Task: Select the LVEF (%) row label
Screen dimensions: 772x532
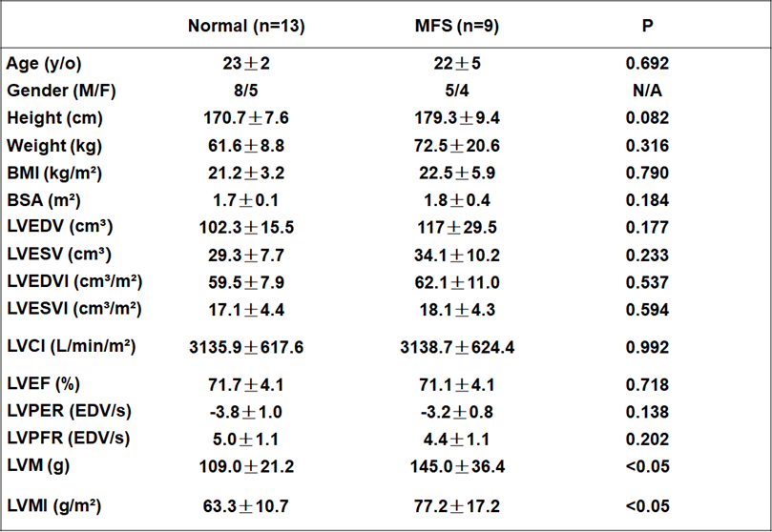Action: point(45,384)
